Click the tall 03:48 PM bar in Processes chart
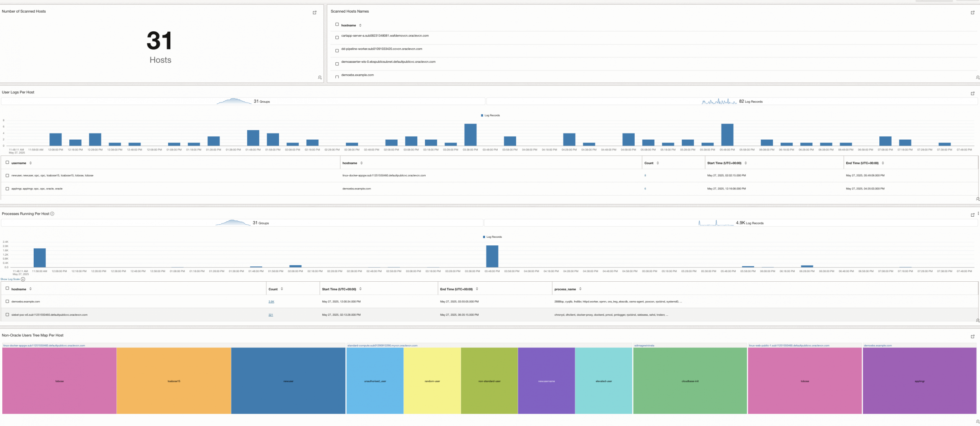Image resolution: width=980 pixels, height=426 pixels. point(492,256)
